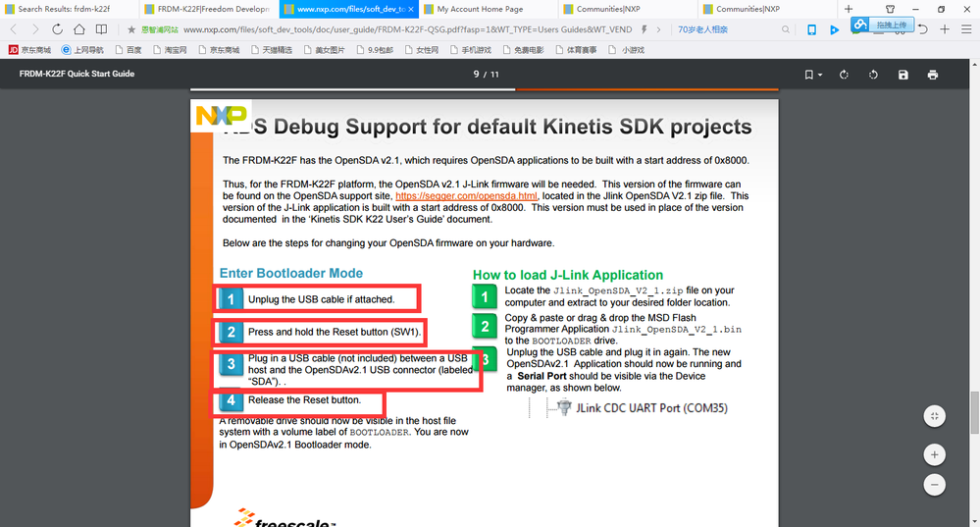Save the PDF document
This screenshot has width=980, height=527.
pos(903,75)
